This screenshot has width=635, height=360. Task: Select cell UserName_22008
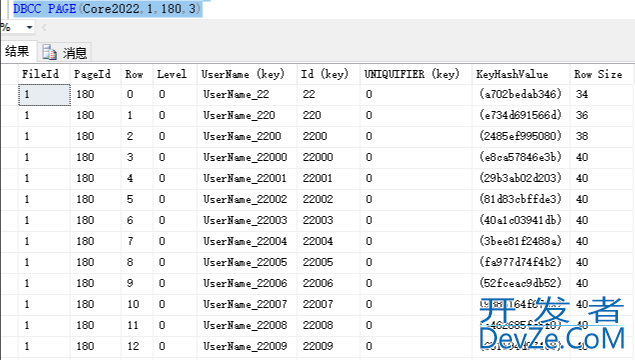point(247,326)
